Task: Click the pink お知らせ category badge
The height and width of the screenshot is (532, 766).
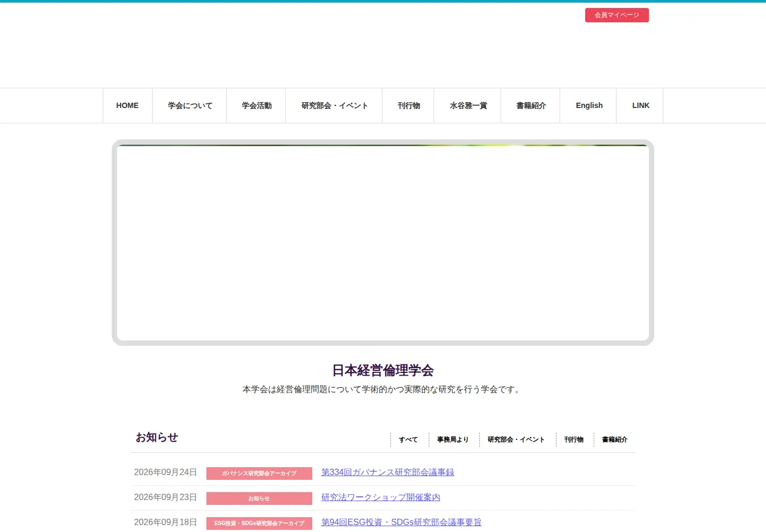Action: click(x=259, y=498)
